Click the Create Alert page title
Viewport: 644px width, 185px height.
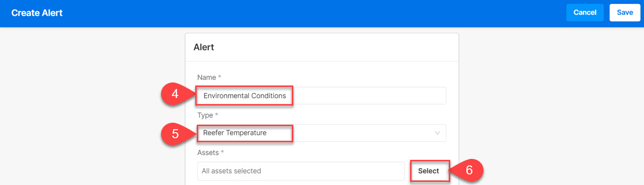[37, 13]
